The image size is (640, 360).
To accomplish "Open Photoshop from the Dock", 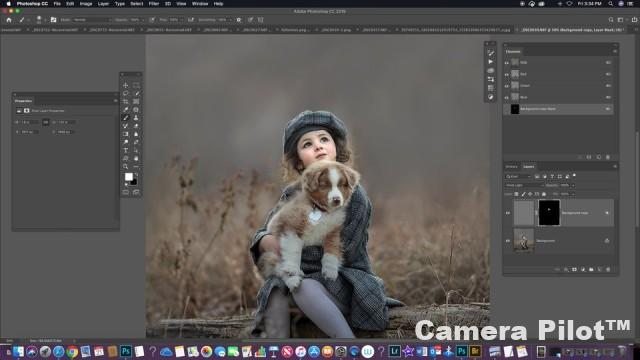I will point(126,351).
